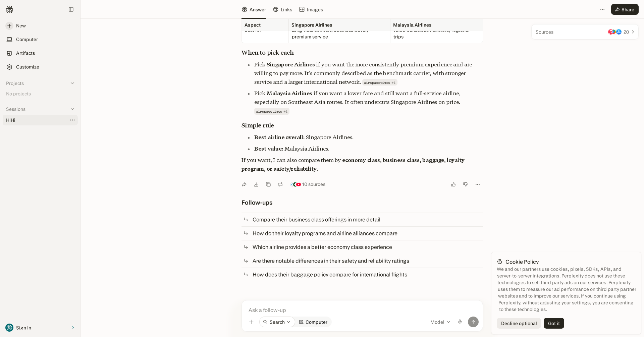
Task: Open the Model selector dropdown
Action: coord(440,322)
